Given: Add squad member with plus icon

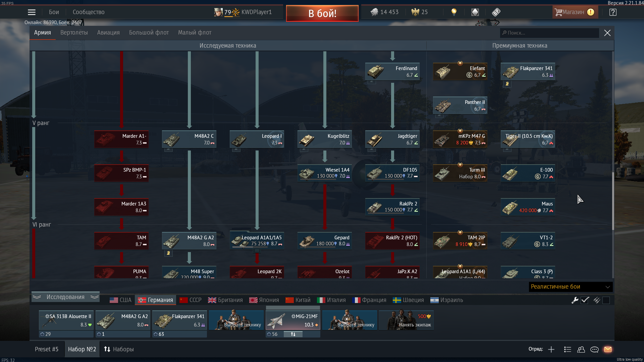Looking at the screenshot, I should click(551, 350).
